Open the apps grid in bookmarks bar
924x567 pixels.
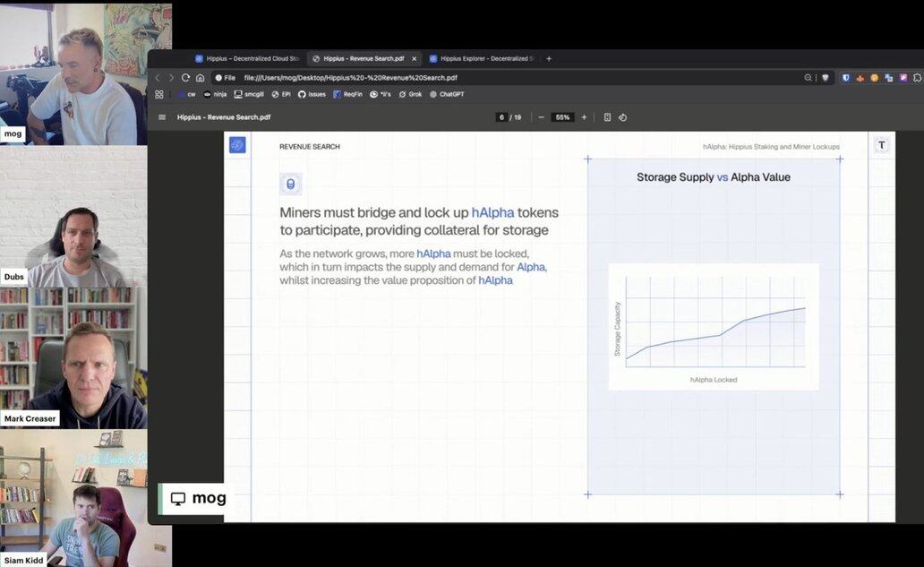tap(159, 94)
